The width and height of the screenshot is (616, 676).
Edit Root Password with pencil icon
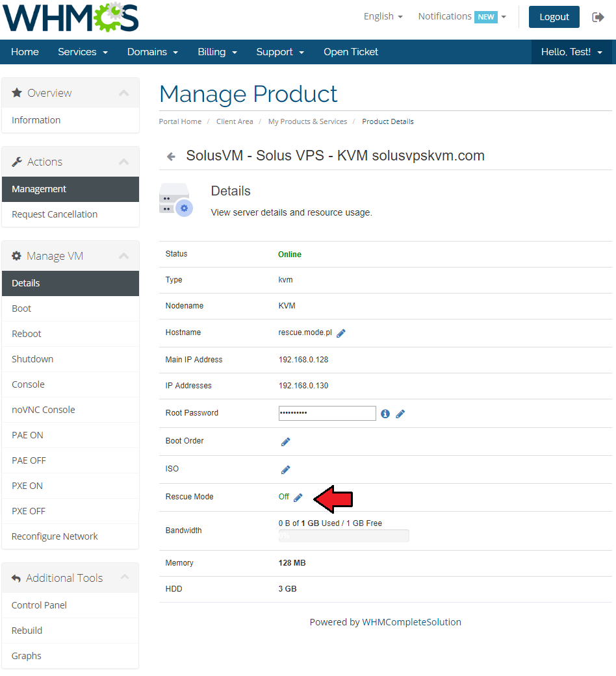click(400, 414)
